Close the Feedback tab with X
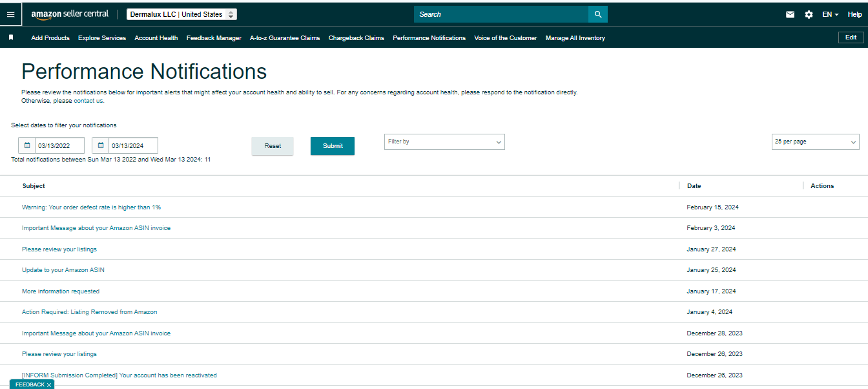Viewport: 868px width, 389px height. pyautogui.click(x=49, y=385)
